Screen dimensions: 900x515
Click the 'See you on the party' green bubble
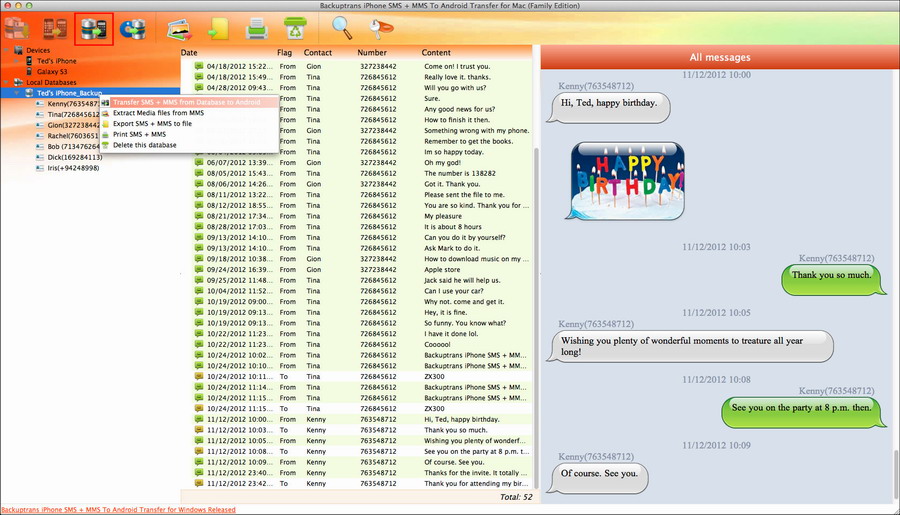804,412
